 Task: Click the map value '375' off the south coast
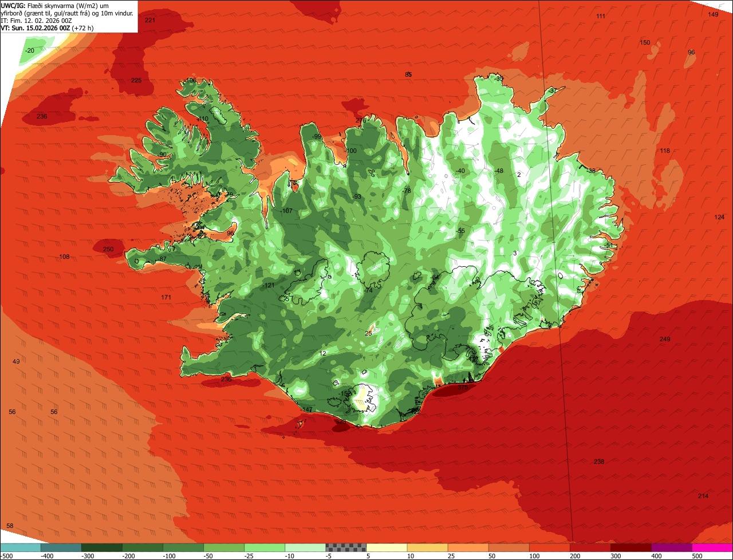tap(463, 388)
